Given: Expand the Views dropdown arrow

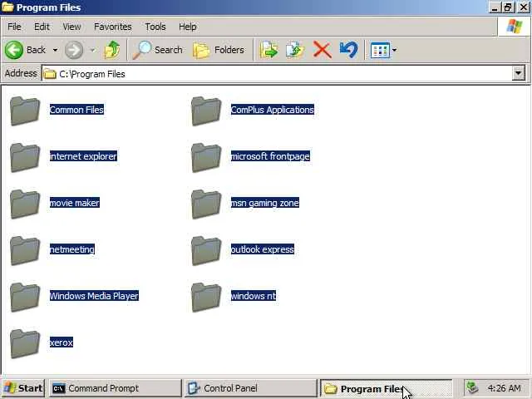Looking at the screenshot, I should pyautogui.click(x=394, y=50).
